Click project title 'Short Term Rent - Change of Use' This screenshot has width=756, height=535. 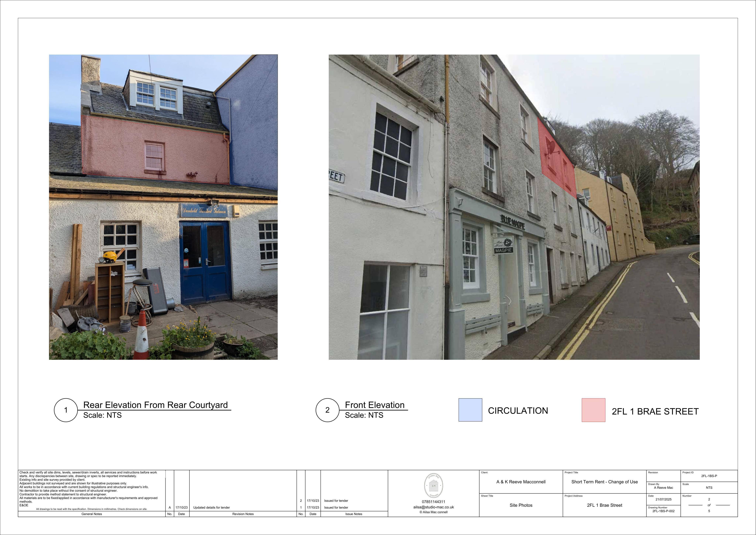click(604, 482)
